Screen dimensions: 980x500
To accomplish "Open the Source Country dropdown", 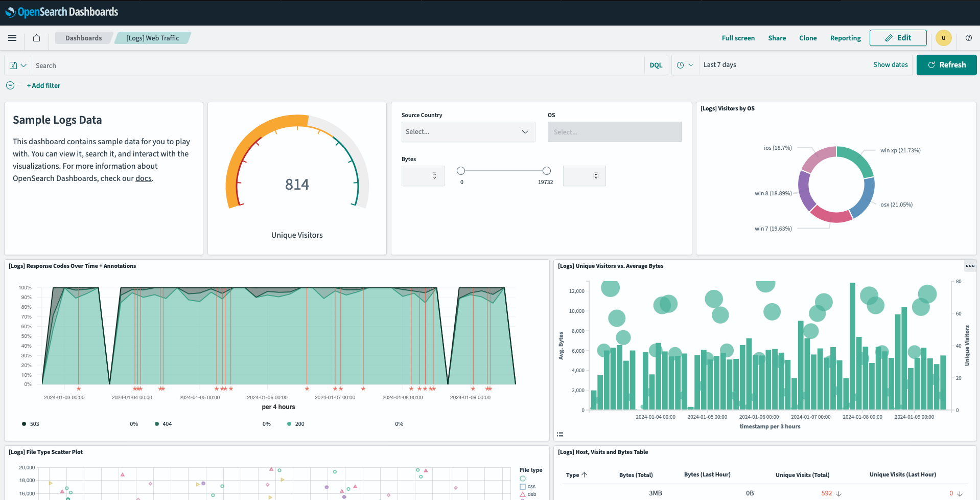I will (x=468, y=132).
